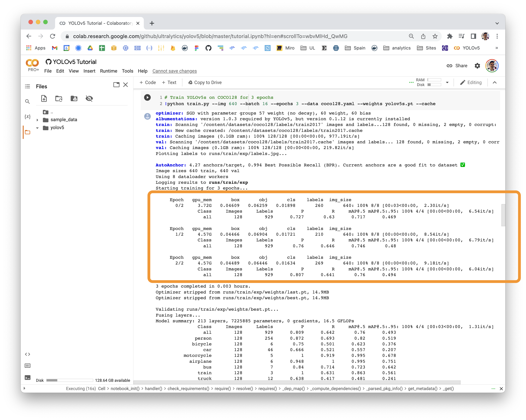Open the Runtime menu
Image resolution: width=526 pixels, height=420 pixels.
(108, 71)
